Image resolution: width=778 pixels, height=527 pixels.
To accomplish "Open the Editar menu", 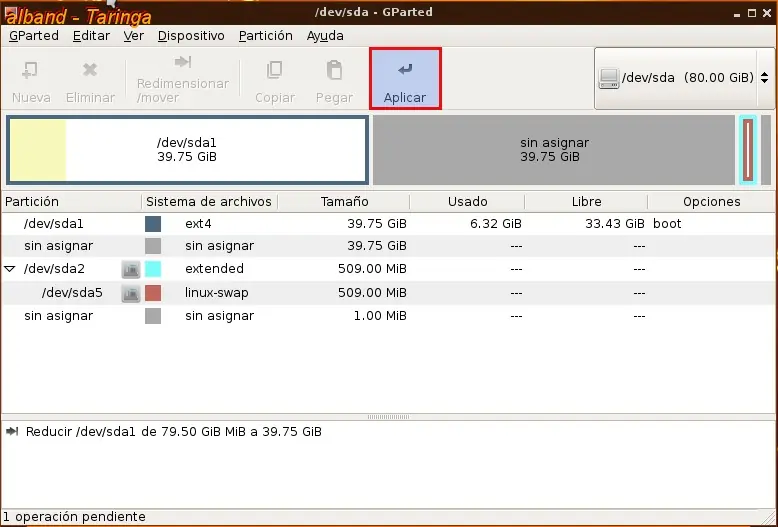I will [91, 36].
